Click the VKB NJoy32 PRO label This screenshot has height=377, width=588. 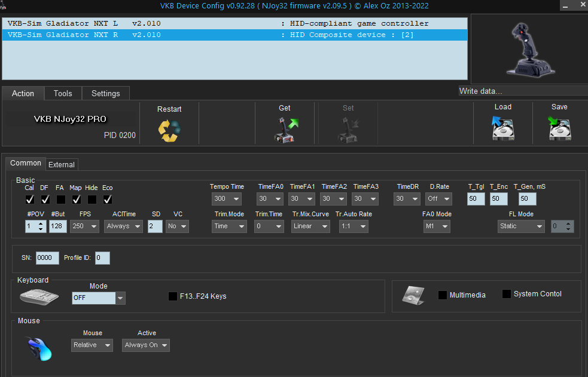[70, 119]
